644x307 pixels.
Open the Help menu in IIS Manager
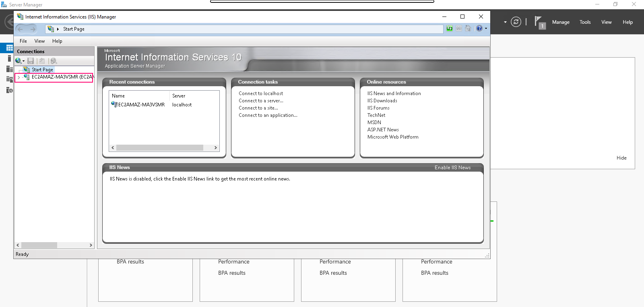57,41
